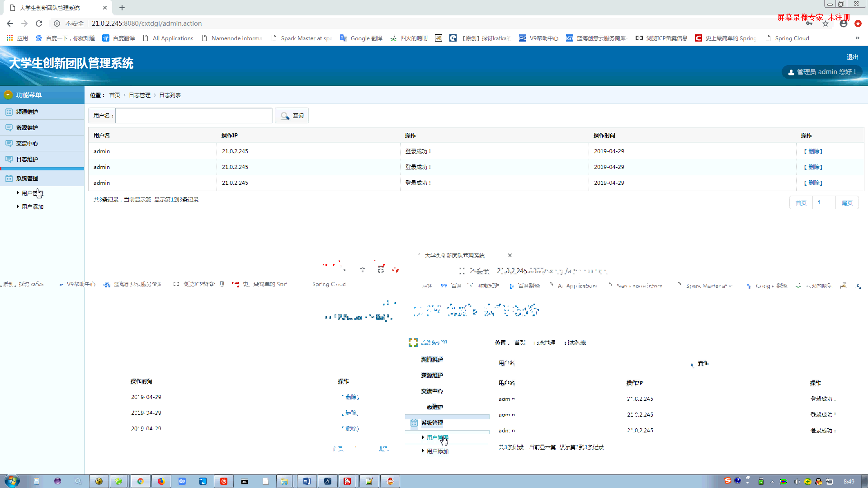This screenshot has height=488, width=868.
Task: Click the 操作时间 column header
Action: tap(604, 135)
